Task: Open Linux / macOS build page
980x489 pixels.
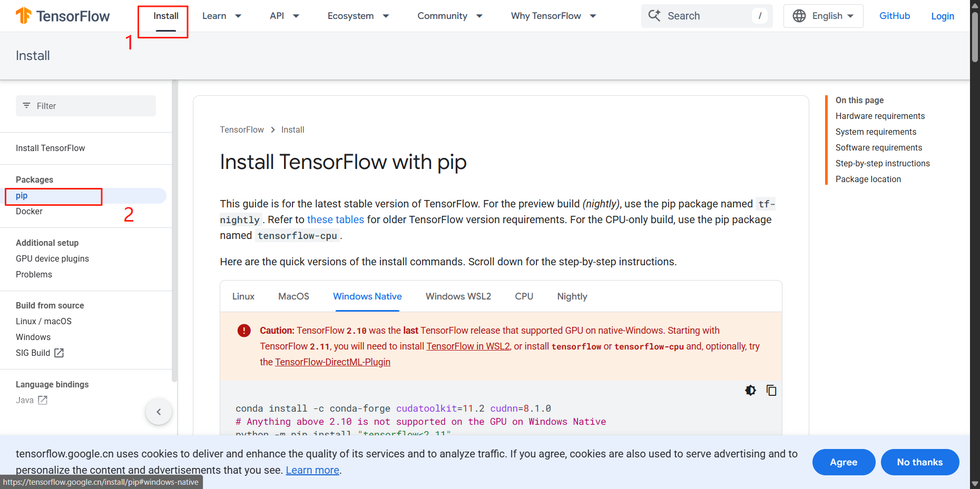Action: coord(44,322)
